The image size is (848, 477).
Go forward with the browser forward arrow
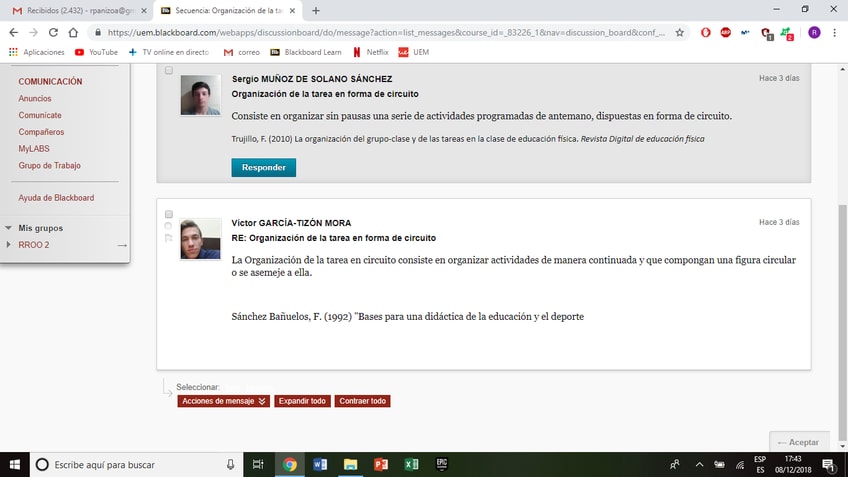tap(34, 32)
